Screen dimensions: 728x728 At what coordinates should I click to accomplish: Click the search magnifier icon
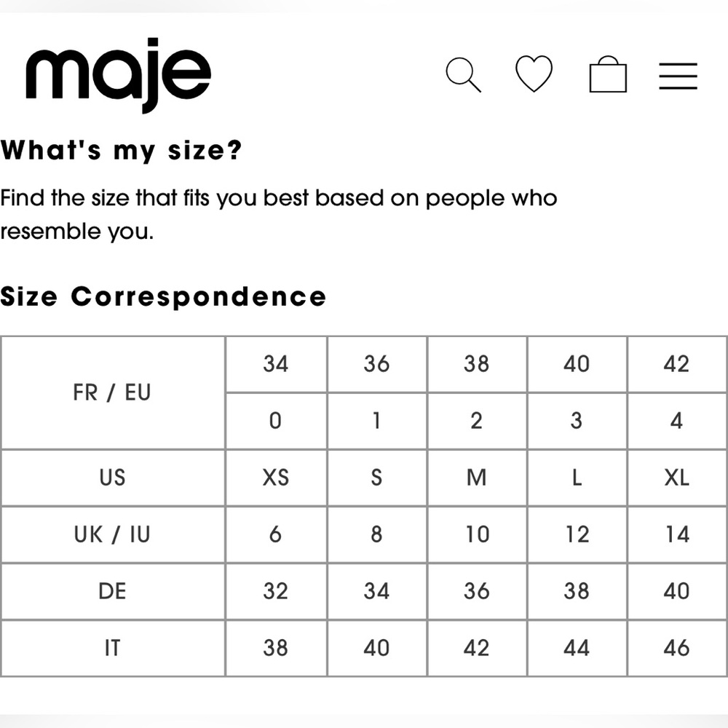(x=463, y=75)
